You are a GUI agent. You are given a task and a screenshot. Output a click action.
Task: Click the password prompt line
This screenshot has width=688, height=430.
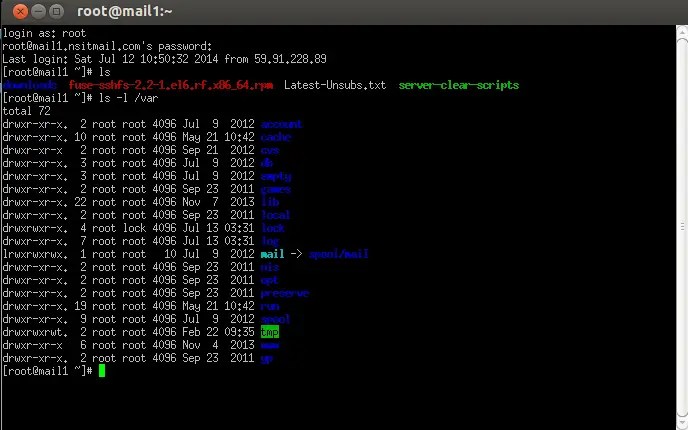pyautogui.click(x=107, y=46)
